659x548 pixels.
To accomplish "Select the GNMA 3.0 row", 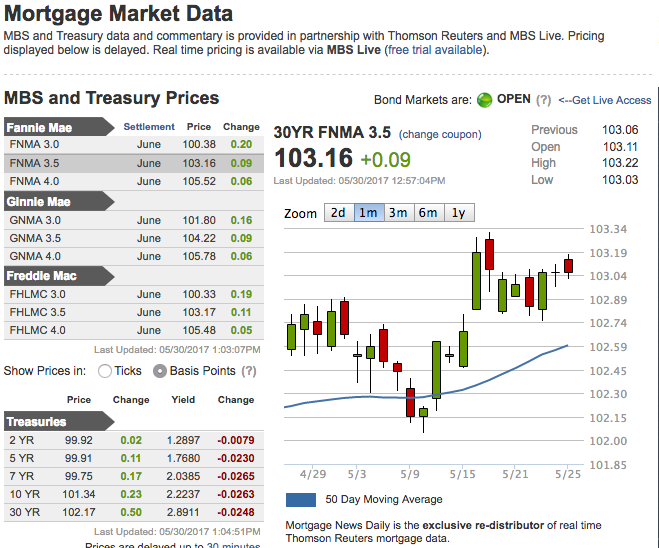I will click(134, 220).
